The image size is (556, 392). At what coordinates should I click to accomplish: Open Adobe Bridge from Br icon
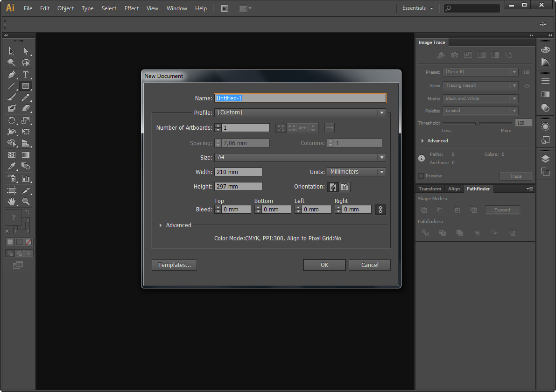[225, 8]
